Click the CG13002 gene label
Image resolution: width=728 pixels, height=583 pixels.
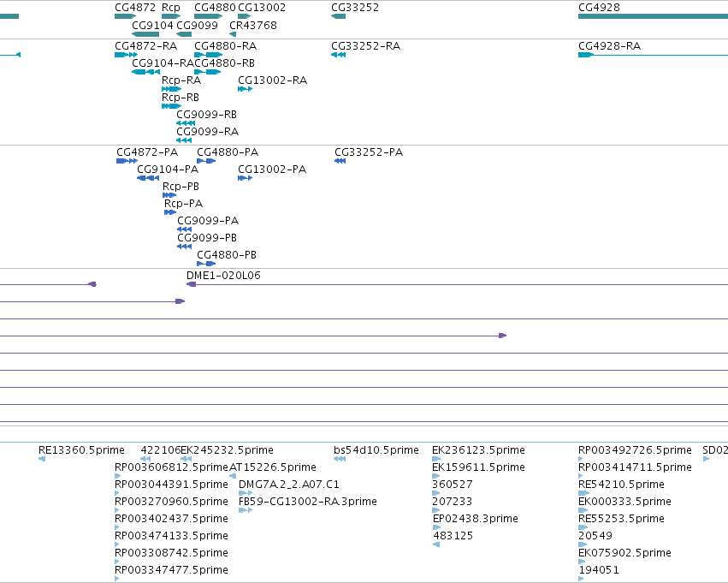click(262, 8)
